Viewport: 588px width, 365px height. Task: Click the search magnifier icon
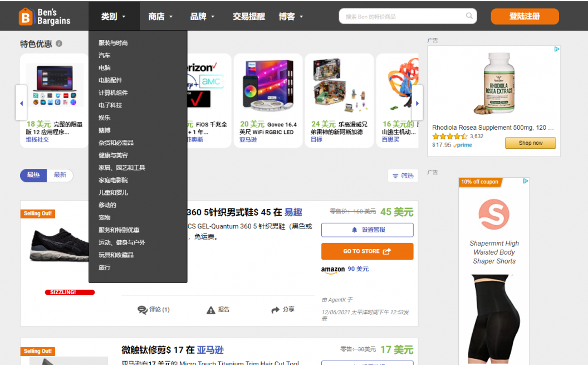(x=469, y=16)
